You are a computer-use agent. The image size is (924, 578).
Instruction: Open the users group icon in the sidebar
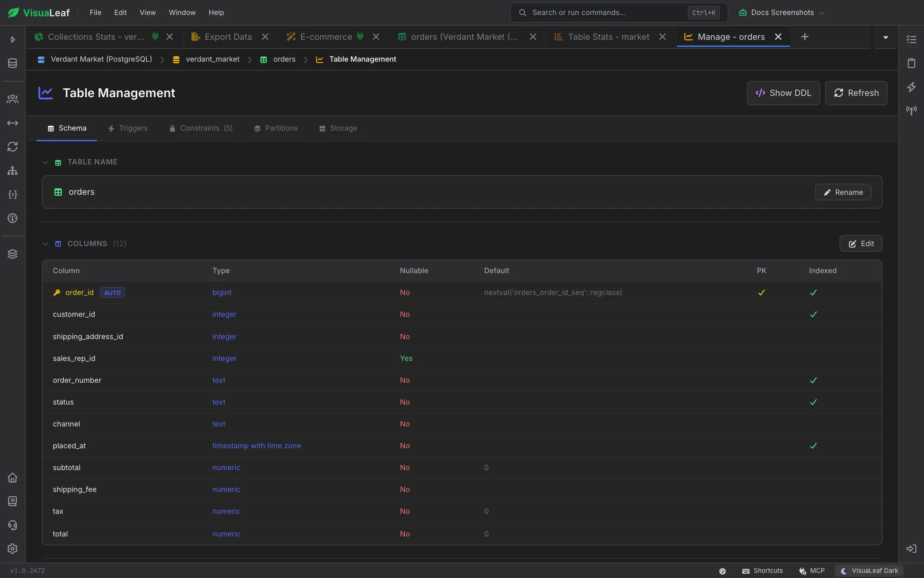click(x=12, y=99)
